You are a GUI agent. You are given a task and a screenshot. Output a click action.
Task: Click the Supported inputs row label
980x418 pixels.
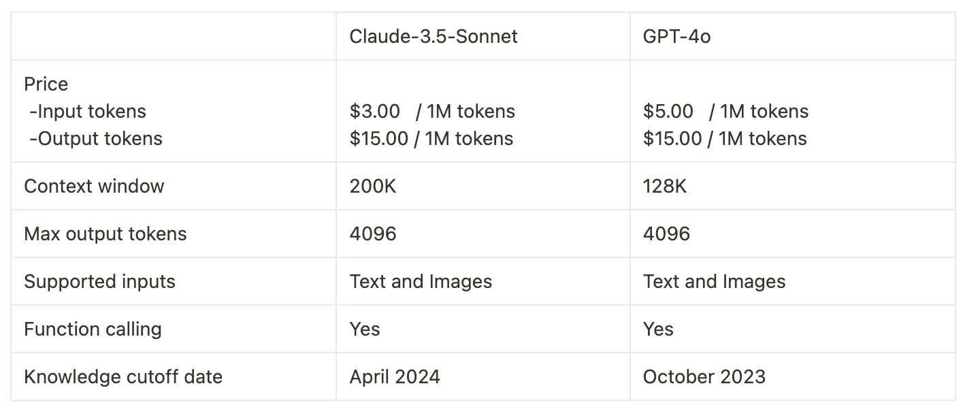coord(99,282)
